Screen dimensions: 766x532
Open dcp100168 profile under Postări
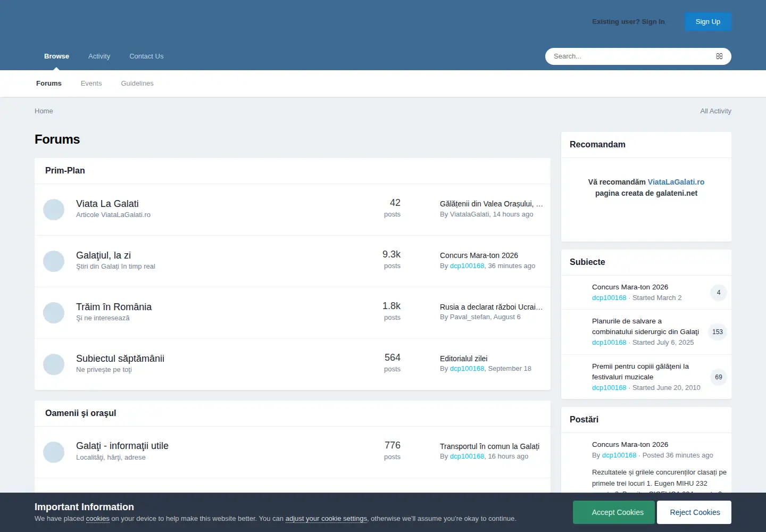click(619, 455)
